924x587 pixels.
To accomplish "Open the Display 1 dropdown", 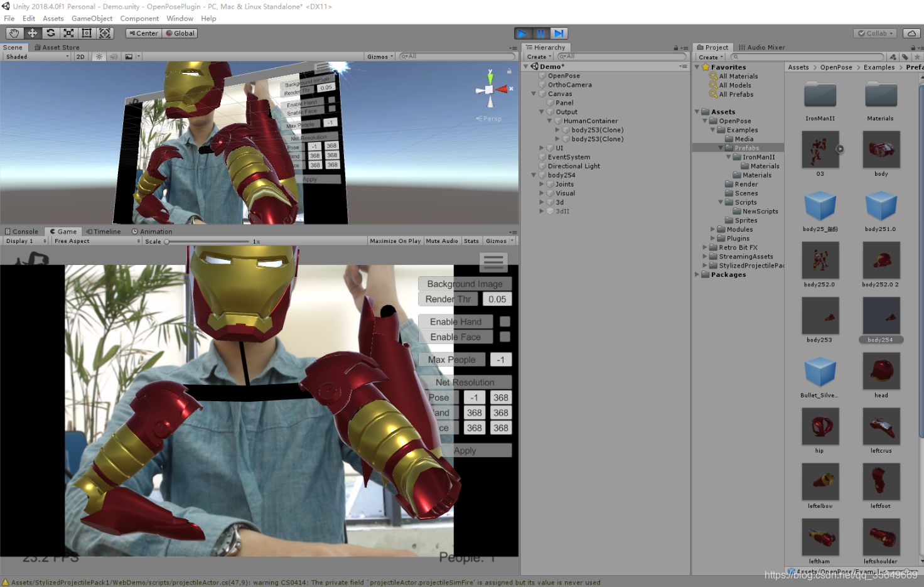I will 26,241.
